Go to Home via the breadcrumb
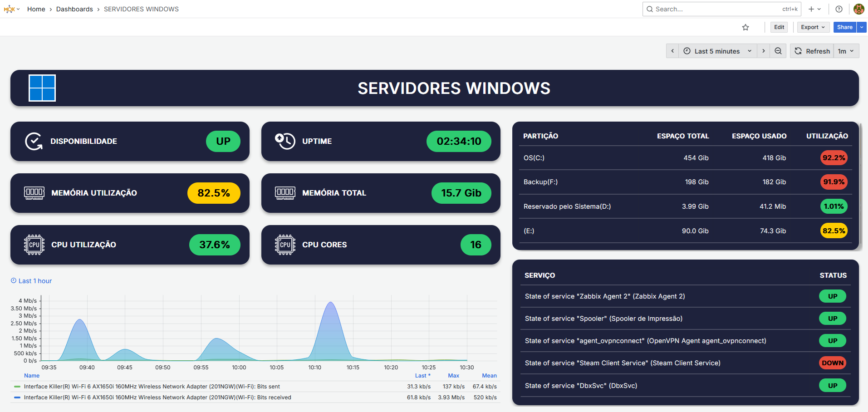This screenshot has height=412, width=868. (x=36, y=9)
